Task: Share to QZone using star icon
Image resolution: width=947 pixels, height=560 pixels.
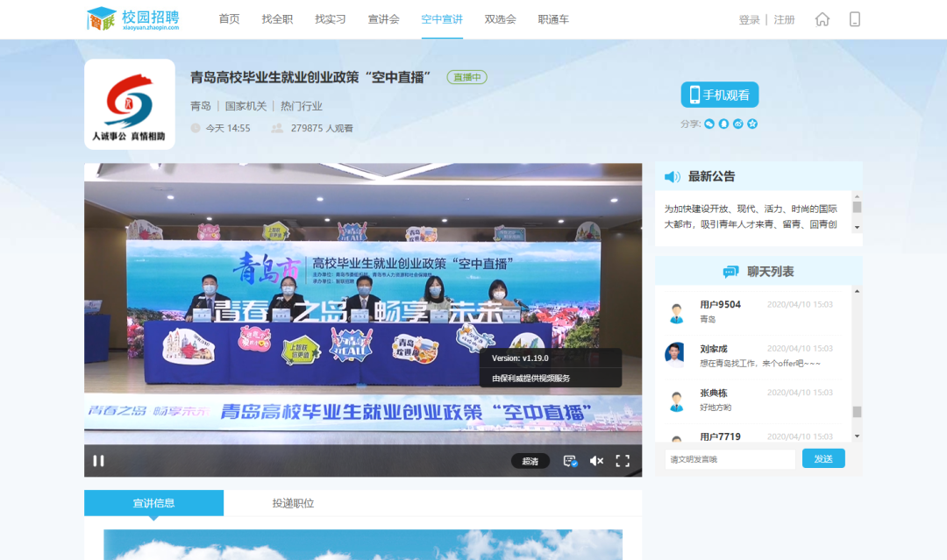Action: pyautogui.click(x=751, y=124)
